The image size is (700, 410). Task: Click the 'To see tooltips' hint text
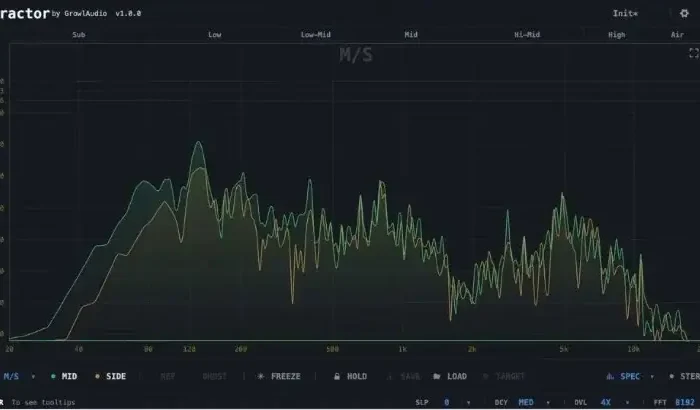(x=43, y=402)
